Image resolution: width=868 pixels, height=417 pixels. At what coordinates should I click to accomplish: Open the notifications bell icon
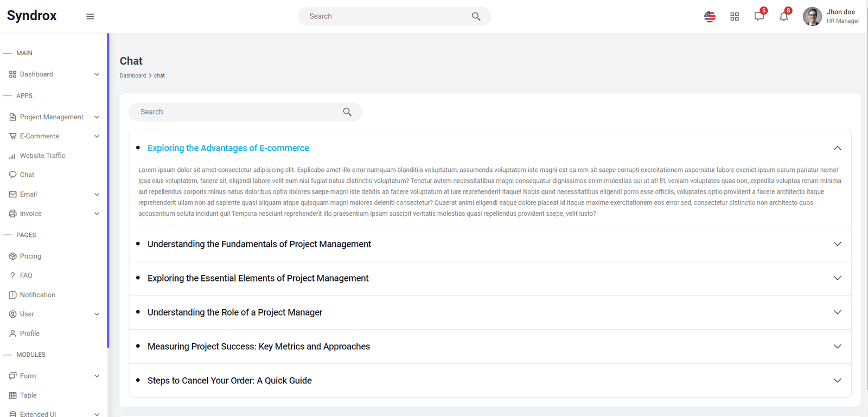click(784, 16)
